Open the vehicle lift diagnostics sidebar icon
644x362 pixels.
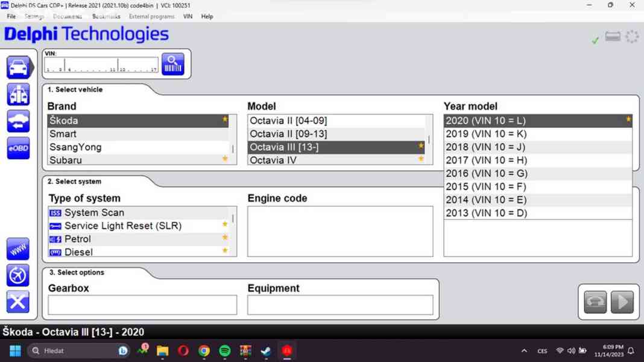click(17, 94)
